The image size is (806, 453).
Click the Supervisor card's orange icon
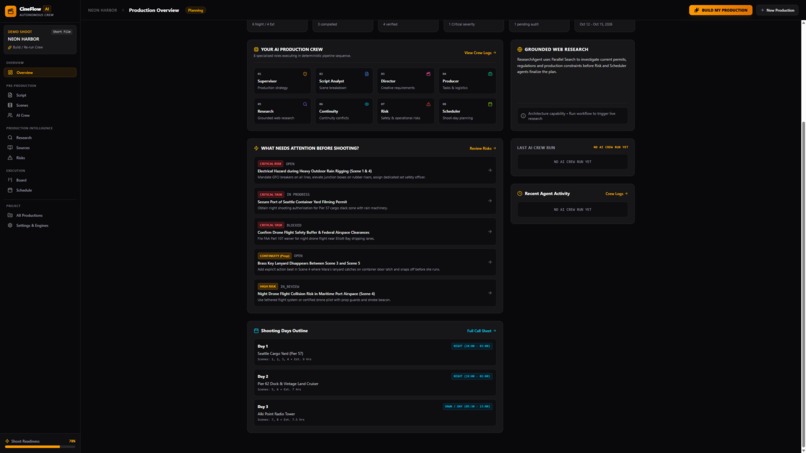pyautogui.click(x=305, y=74)
